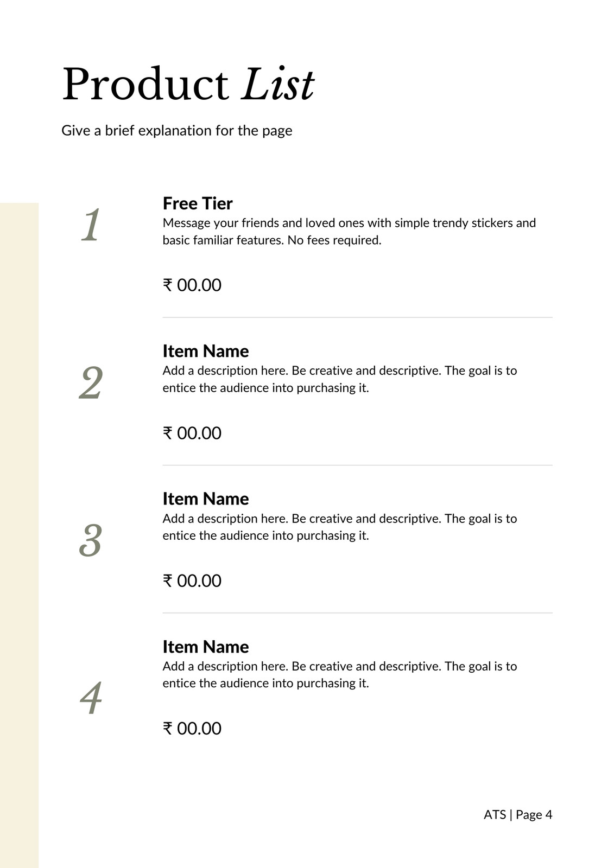Select the Free Tier description paragraph
Screen dimensions: 614x868
349,232
